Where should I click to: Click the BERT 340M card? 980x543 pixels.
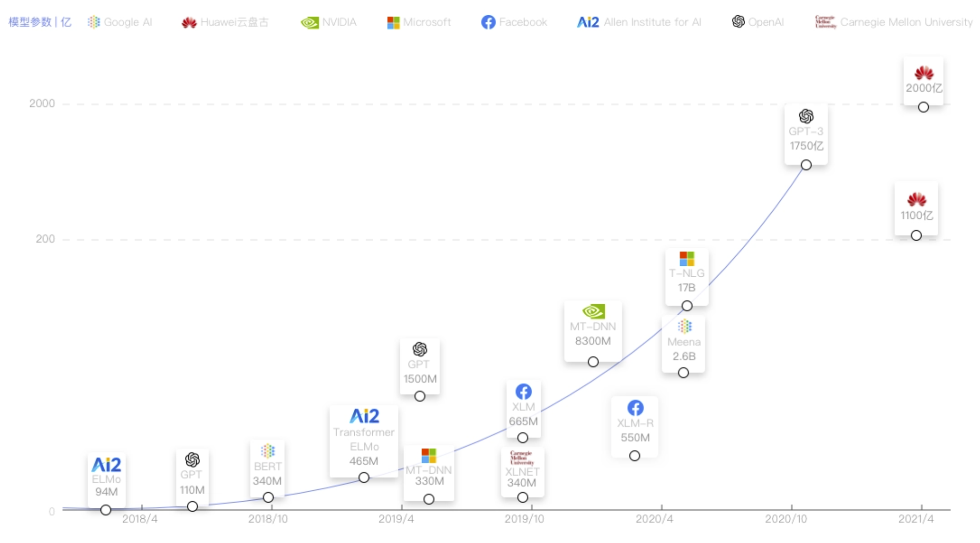coord(267,468)
